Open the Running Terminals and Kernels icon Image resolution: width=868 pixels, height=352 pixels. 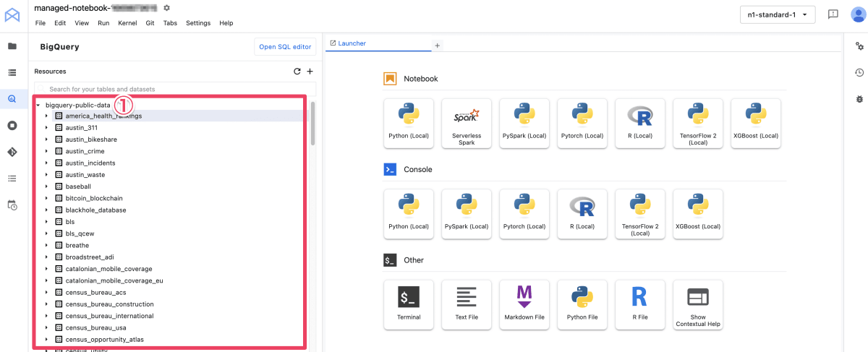click(x=12, y=126)
